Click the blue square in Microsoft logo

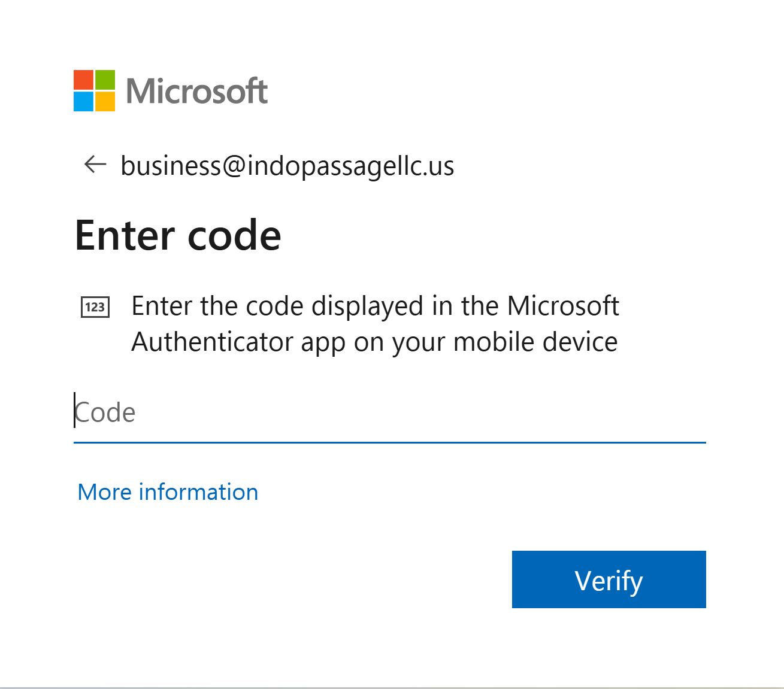pyautogui.click(x=83, y=102)
